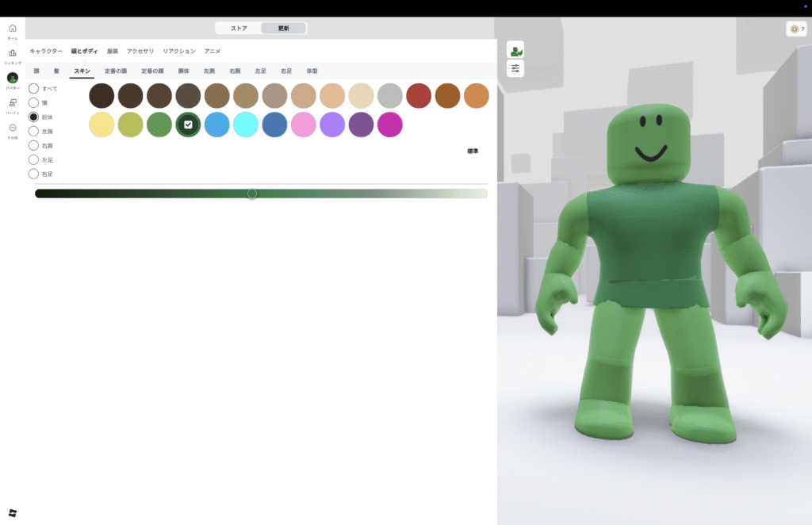Pick the pale cream skin color swatch
The height and width of the screenshot is (525, 812).
point(361,96)
